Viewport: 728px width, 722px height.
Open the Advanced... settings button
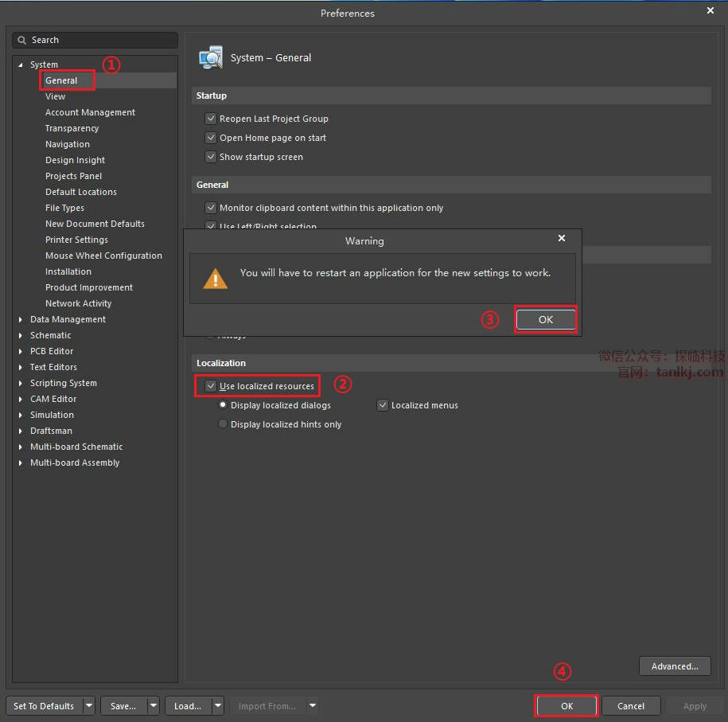coord(675,666)
